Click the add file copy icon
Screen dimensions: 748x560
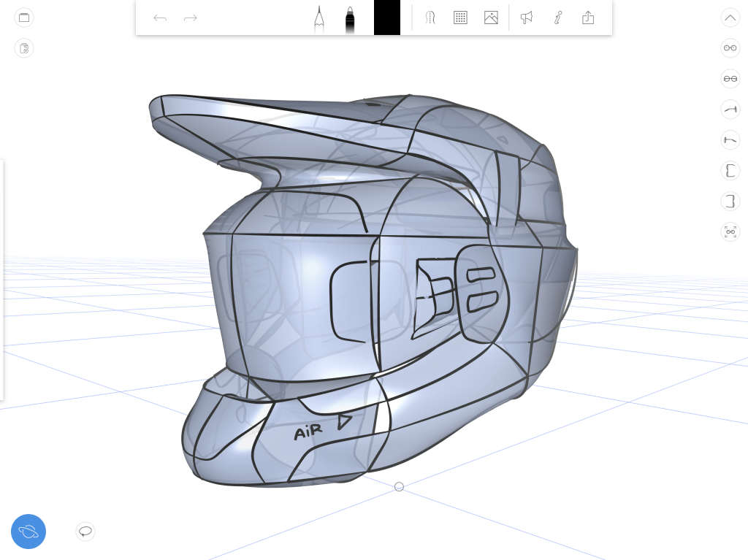coord(24,48)
